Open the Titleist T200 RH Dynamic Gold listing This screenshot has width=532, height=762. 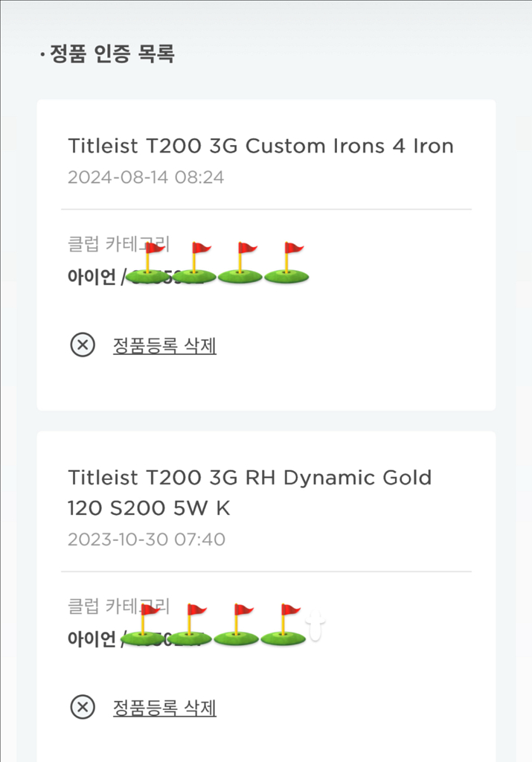[251, 493]
